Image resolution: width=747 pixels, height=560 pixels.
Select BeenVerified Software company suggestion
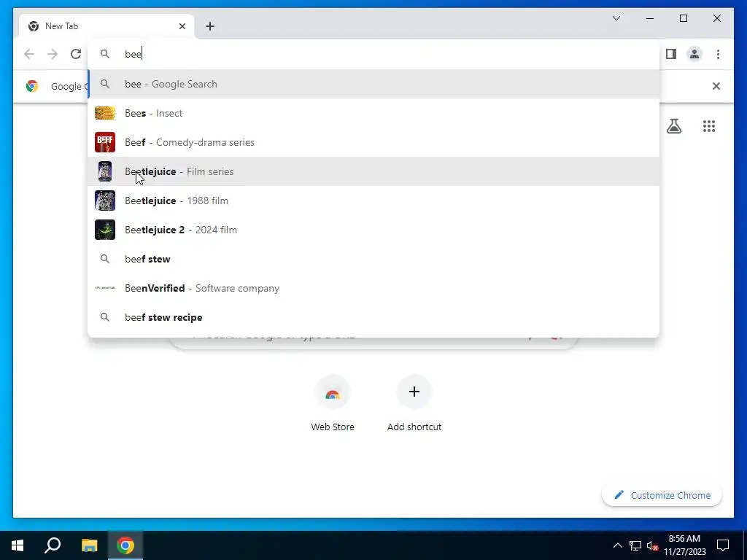pos(373,288)
